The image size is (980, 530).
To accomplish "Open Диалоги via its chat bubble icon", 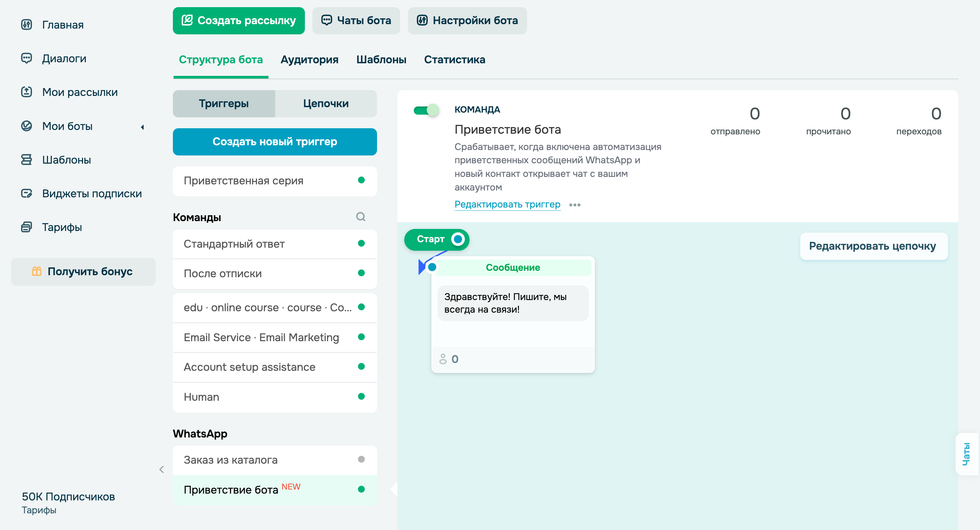I will 26,58.
